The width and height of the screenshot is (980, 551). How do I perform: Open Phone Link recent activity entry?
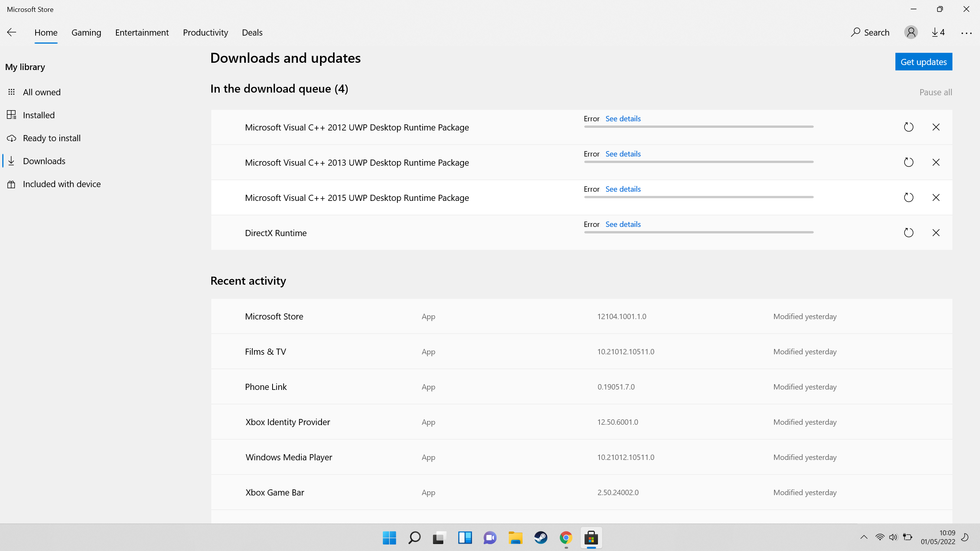click(581, 387)
